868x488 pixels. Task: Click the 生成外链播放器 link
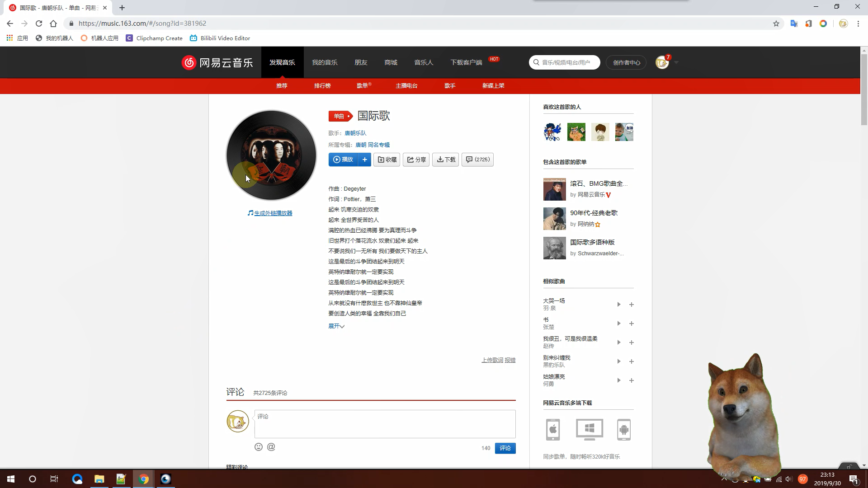click(273, 213)
